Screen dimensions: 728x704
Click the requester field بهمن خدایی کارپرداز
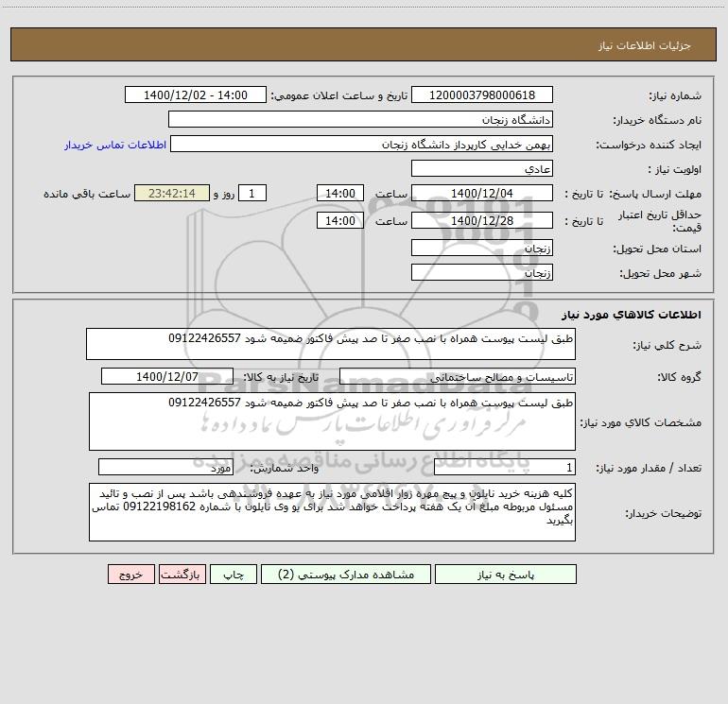(361, 144)
